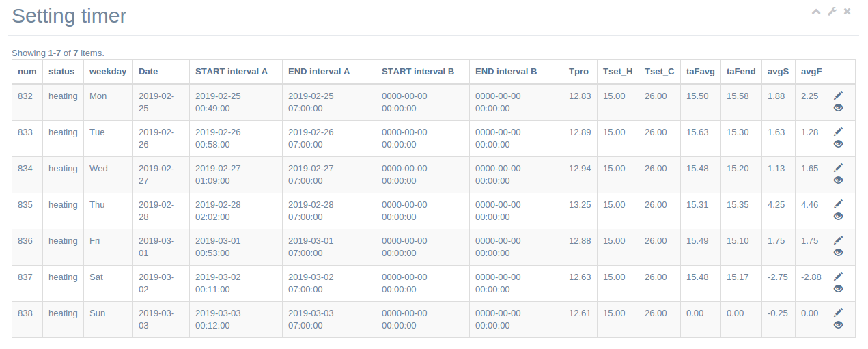Collapse the Setting timer panel
Viewport: 868px width, 349px height.
point(816,12)
